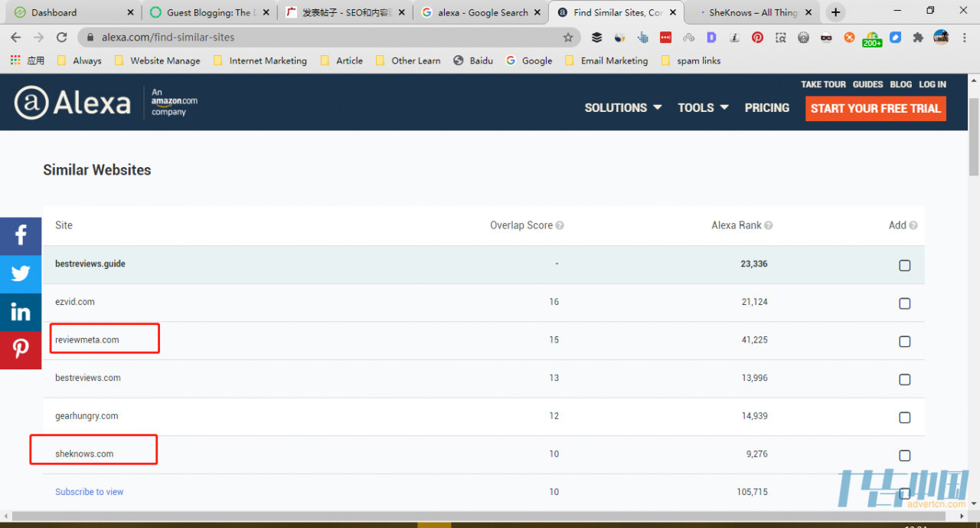Tick Add checkbox for bestreviews.com
This screenshot has width=980, height=528.
(x=905, y=379)
